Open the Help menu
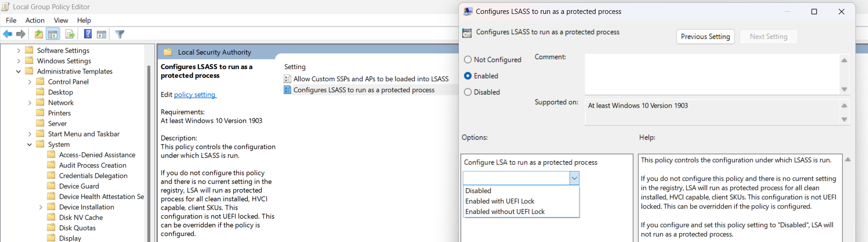Viewport: 868px width, 242px height. tap(84, 20)
